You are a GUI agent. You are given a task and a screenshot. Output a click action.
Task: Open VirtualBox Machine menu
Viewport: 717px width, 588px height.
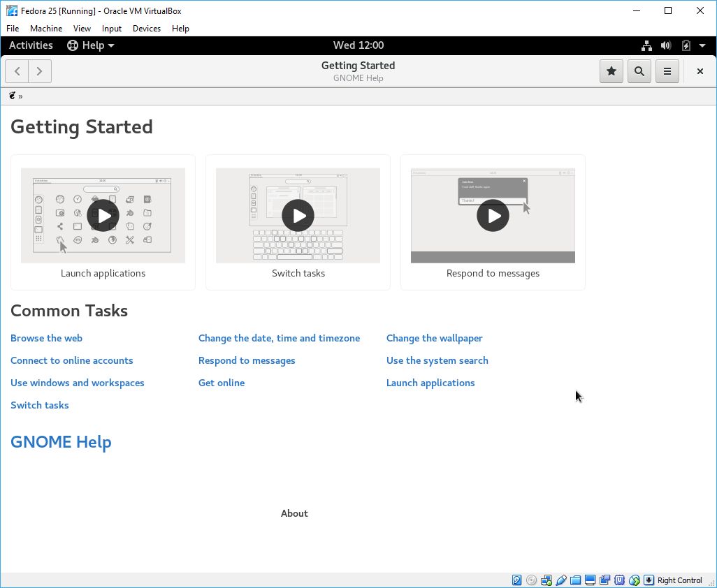[46, 29]
